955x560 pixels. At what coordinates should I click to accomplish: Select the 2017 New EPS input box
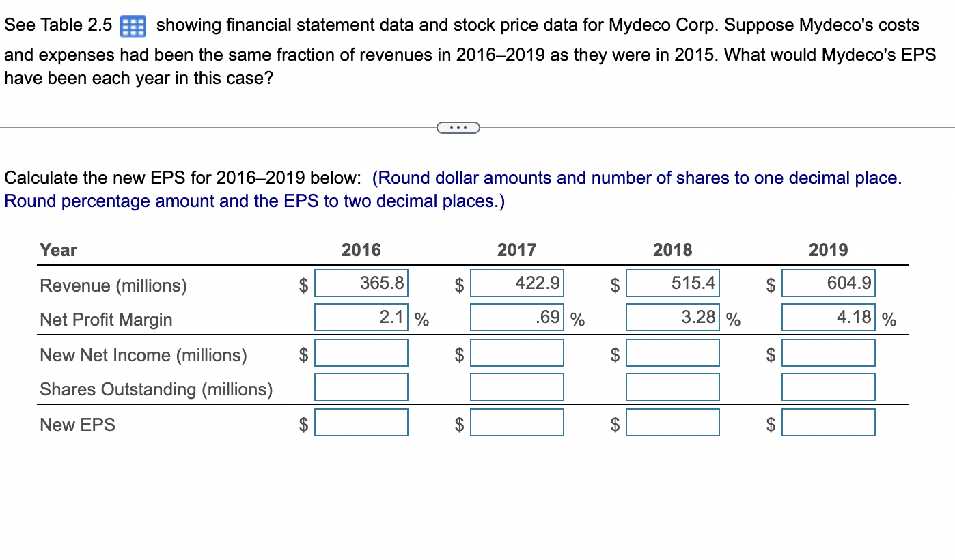516,422
